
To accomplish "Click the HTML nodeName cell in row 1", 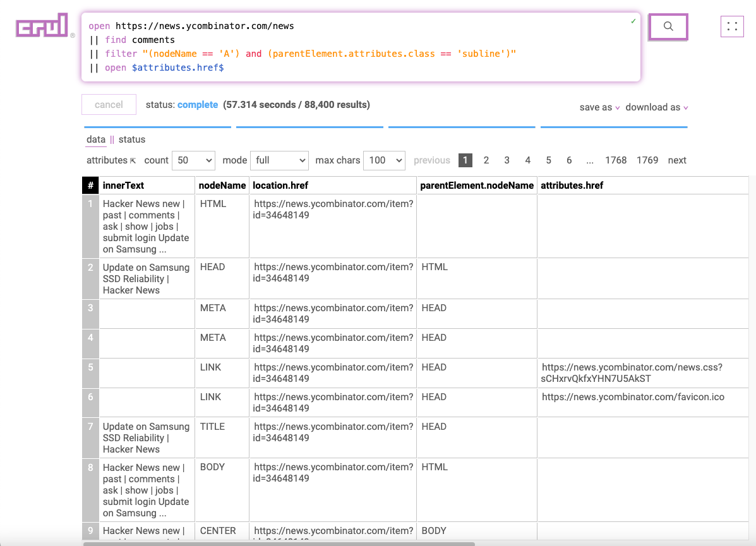I will tap(222, 226).
